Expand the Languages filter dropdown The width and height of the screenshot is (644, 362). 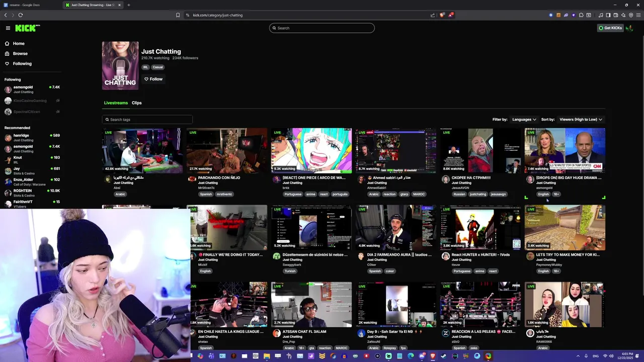pos(524,120)
